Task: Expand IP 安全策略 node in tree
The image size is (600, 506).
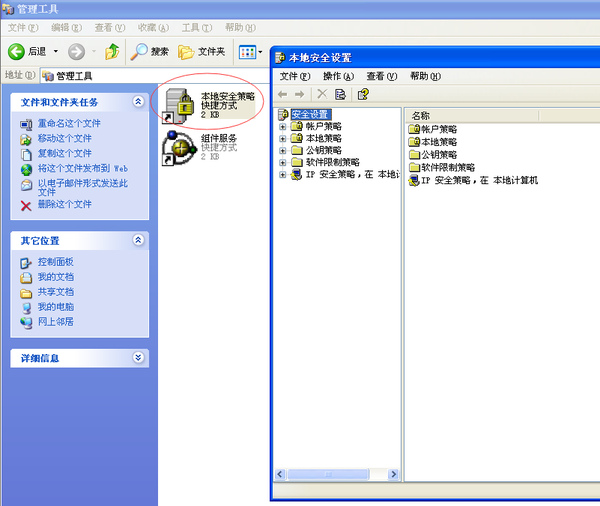Action: [282, 175]
